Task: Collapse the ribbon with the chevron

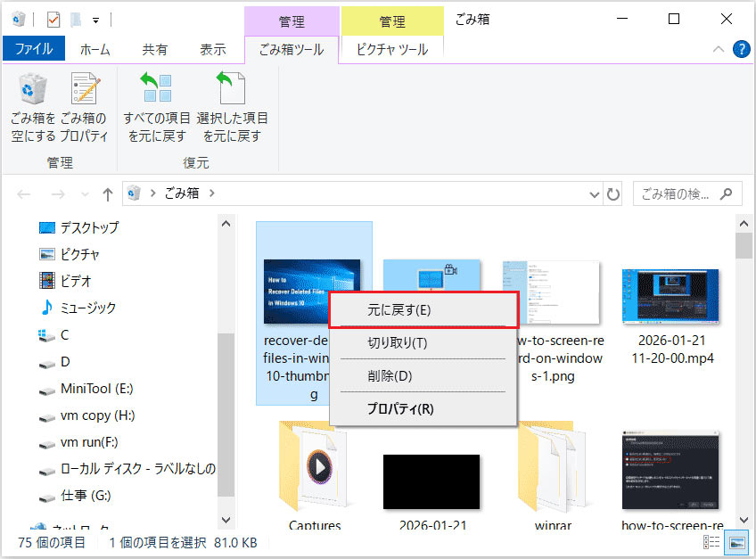Action: click(717, 49)
